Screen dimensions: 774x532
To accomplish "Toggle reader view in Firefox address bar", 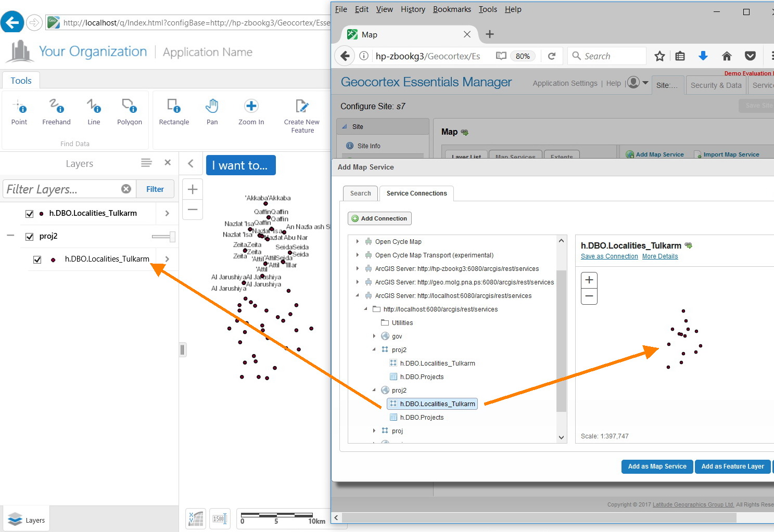I will tap(501, 56).
